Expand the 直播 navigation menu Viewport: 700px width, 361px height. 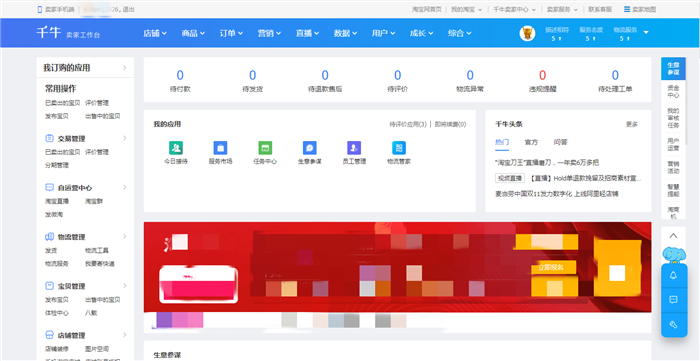pos(308,33)
